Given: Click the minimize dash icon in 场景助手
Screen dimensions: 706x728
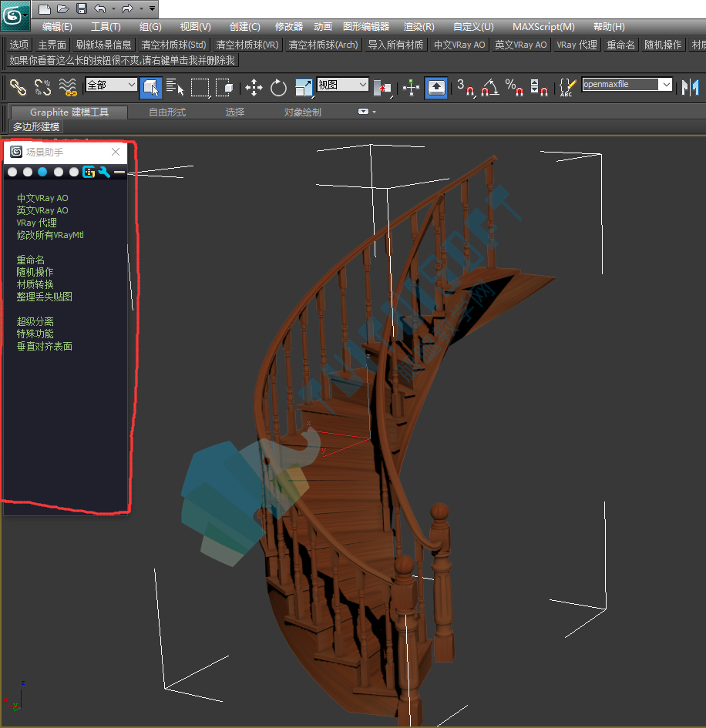Looking at the screenshot, I should [x=119, y=173].
